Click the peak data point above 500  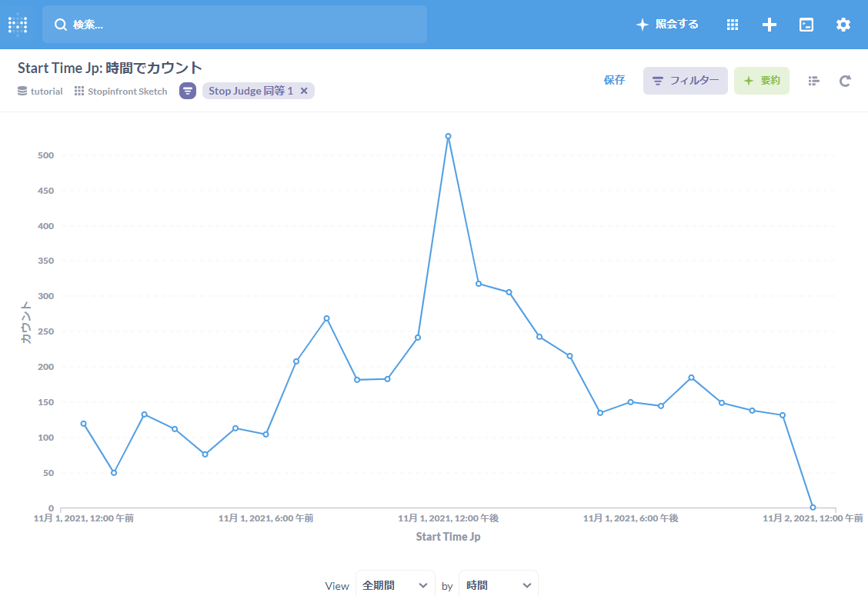pyautogui.click(x=448, y=136)
